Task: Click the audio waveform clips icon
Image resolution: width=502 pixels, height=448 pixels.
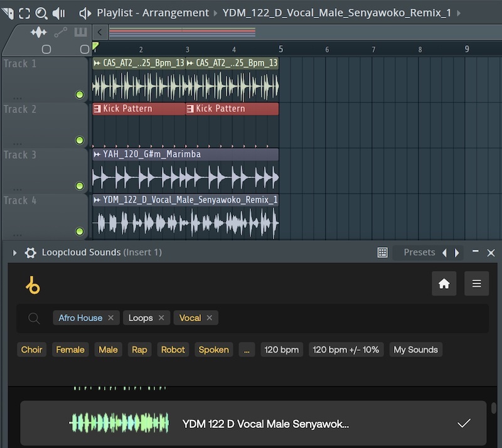Action: [39, 32]
